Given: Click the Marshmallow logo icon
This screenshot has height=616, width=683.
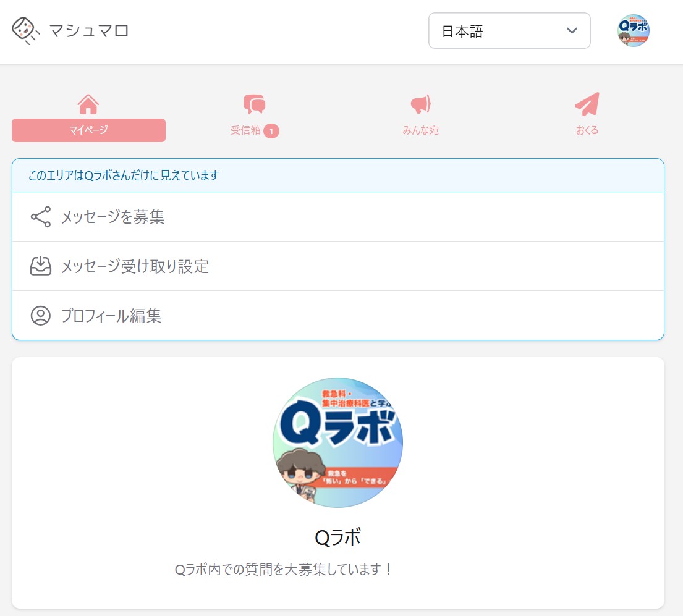Looking at the screenshot, I should [x=26, y=30].
